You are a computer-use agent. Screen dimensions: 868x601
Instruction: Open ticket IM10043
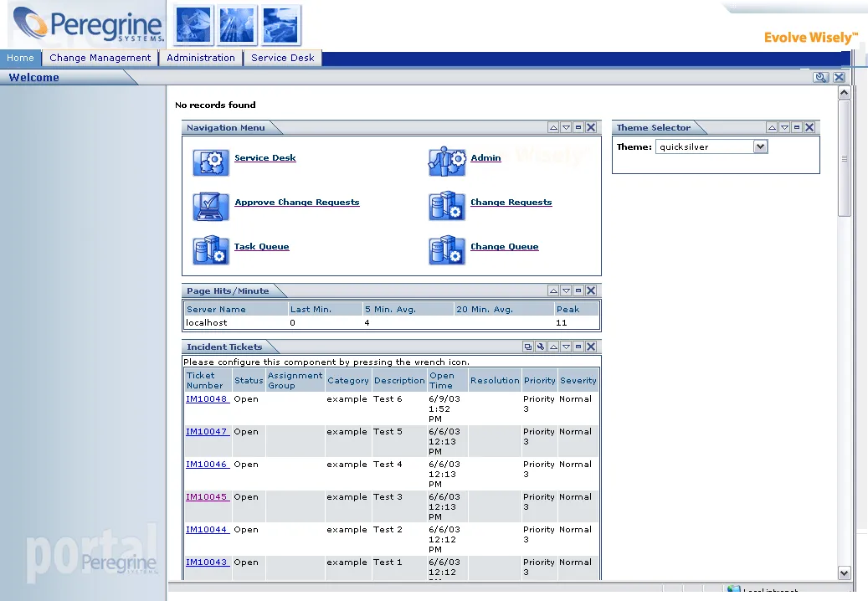coord(207,562)
